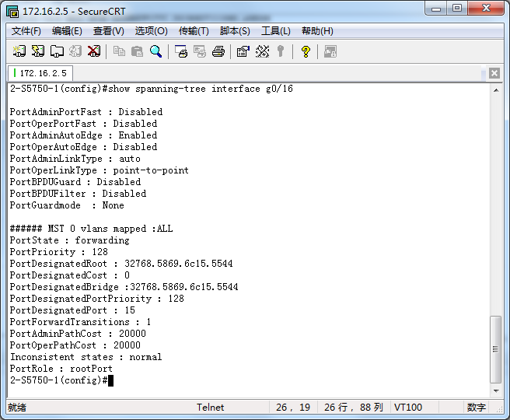Open the 文件(F) menu
The height and width of the screenshot is (420, 510).
pos(26,31)
